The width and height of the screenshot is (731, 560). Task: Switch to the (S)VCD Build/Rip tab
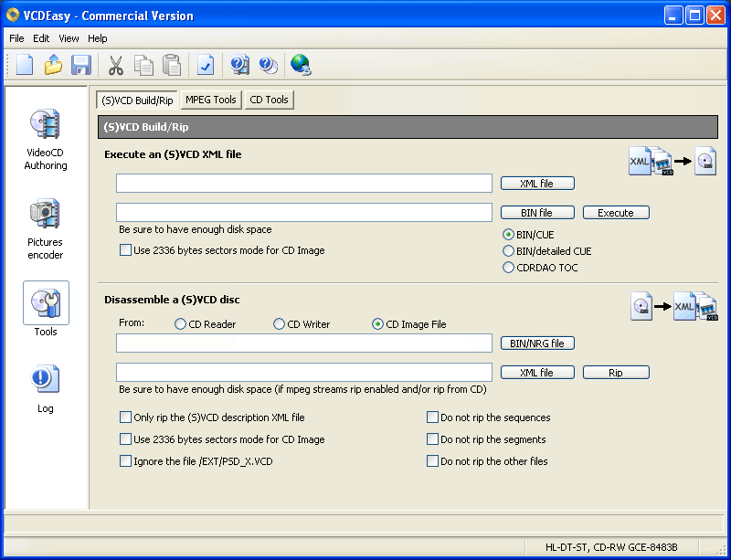point(137,100)
